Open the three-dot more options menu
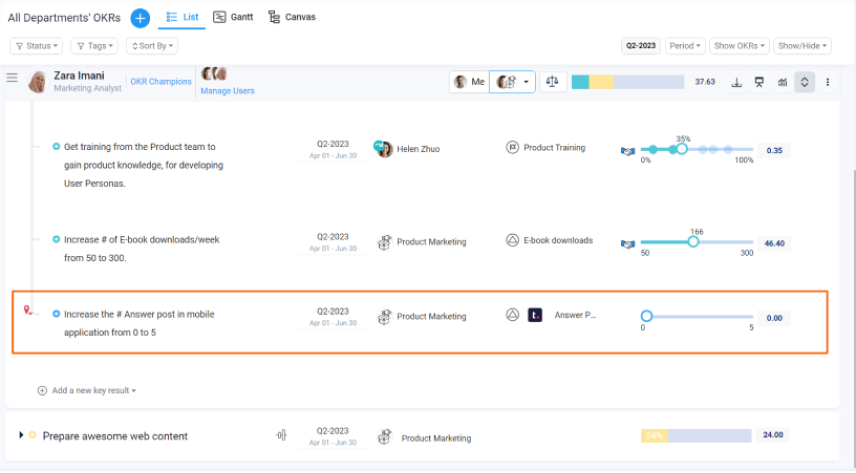The image size is (856, 473). 828,82
